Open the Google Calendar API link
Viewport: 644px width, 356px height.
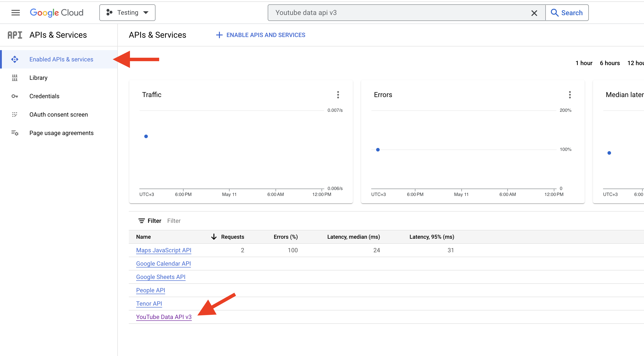(x=164, y=264)
